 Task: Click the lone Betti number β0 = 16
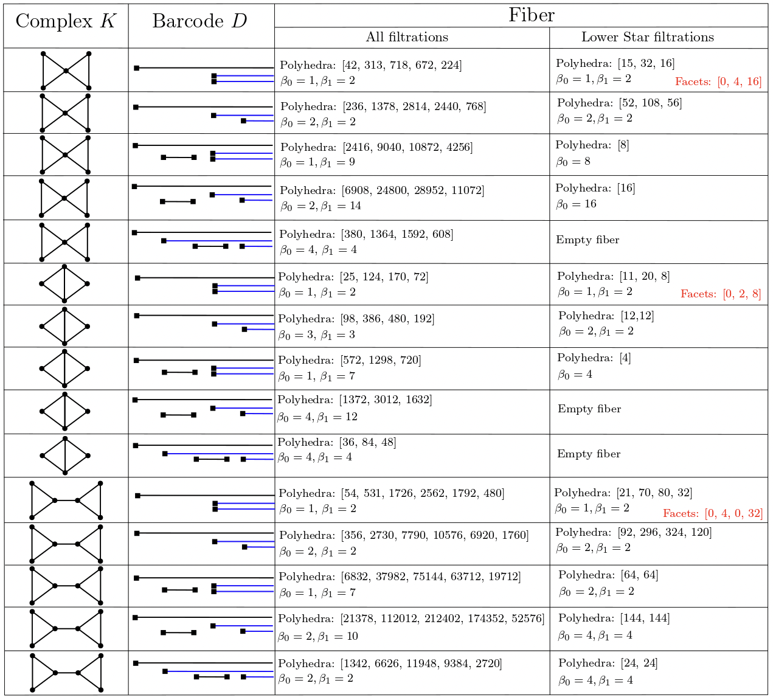pyautogui.click(x=576, y=204)
